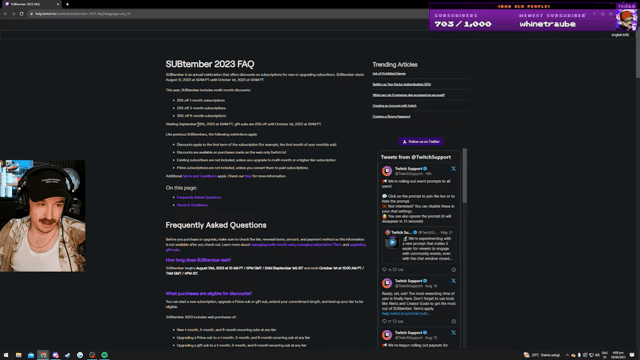Click 'What purchases are eligible for discounts?' heading

tap(209, 293)
